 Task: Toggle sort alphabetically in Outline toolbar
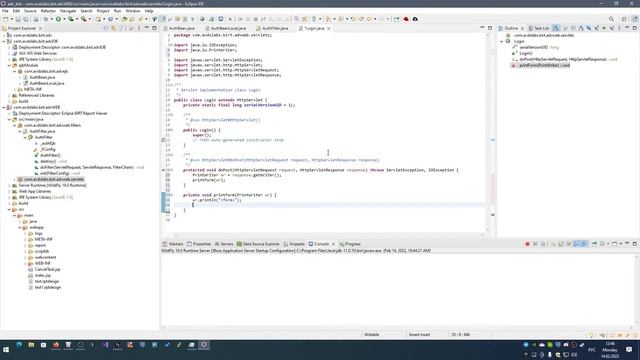pyautogui.click(x=581, y=28)
